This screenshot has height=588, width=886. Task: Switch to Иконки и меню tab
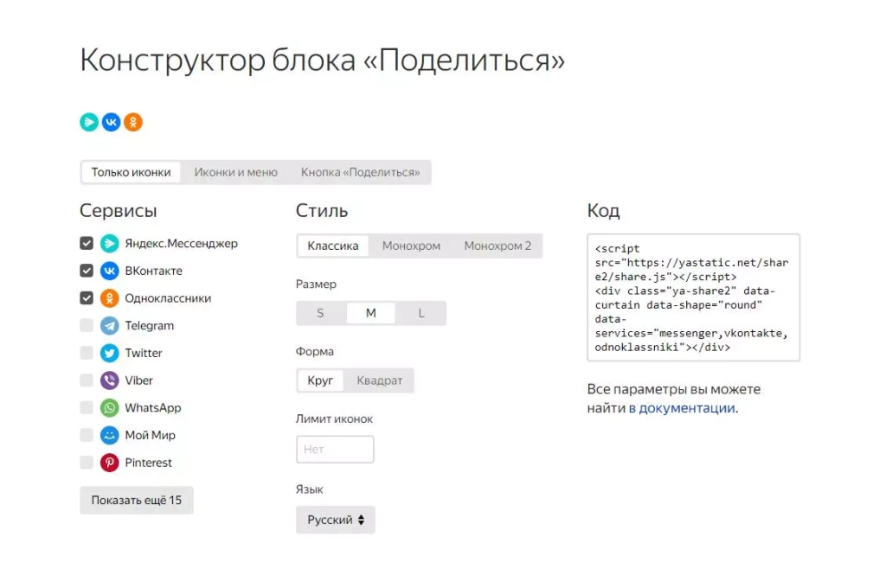[235, 172]
